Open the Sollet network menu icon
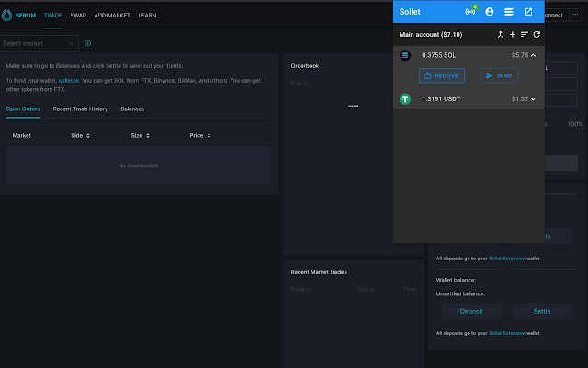The width and height of the screenshot is (588, 368). 508,12
